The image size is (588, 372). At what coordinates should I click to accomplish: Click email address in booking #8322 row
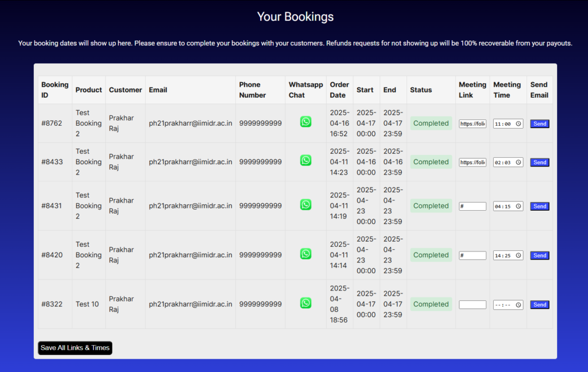(x=191, y=304)
